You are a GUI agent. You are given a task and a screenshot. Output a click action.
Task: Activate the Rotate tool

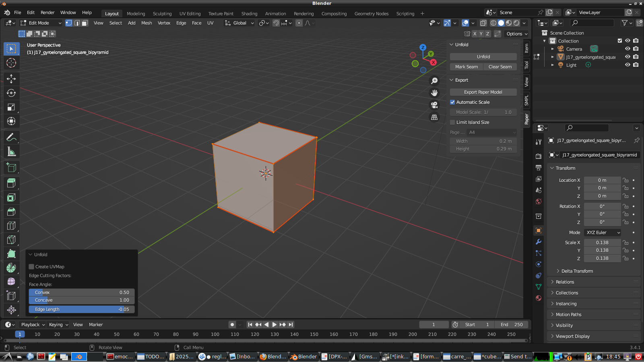[x=11, y=93]
